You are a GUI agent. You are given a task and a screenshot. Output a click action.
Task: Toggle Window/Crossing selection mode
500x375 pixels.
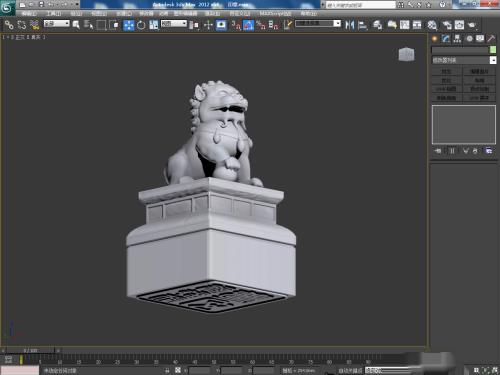tap(114, 25)
